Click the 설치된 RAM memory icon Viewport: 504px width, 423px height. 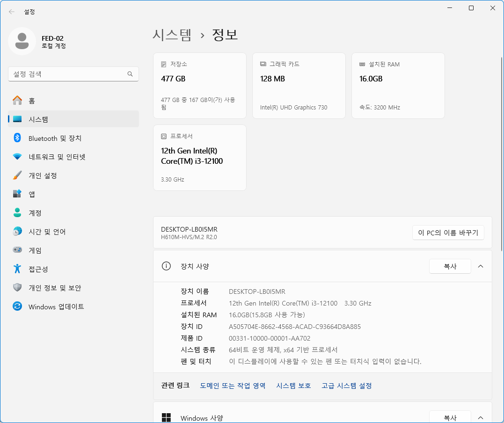coord(362,64)
